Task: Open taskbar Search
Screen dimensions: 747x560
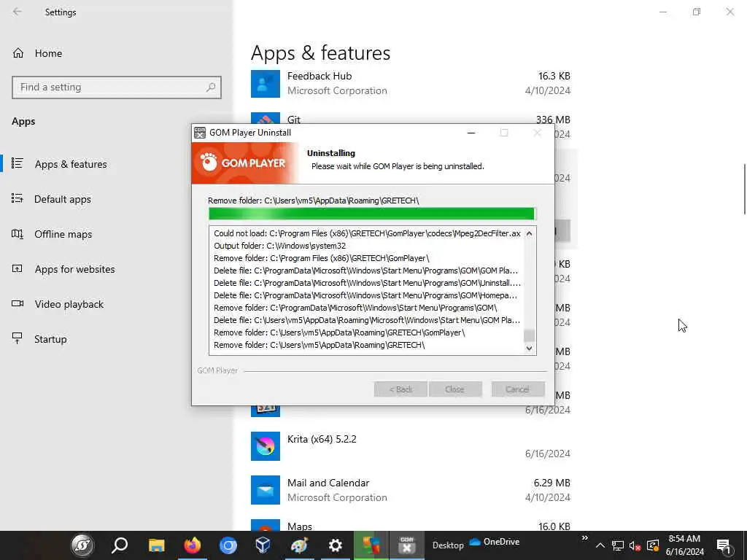Action: [120, 545]
